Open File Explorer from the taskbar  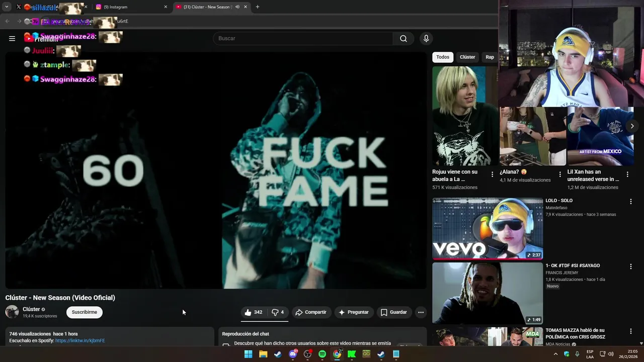[263, 354]
